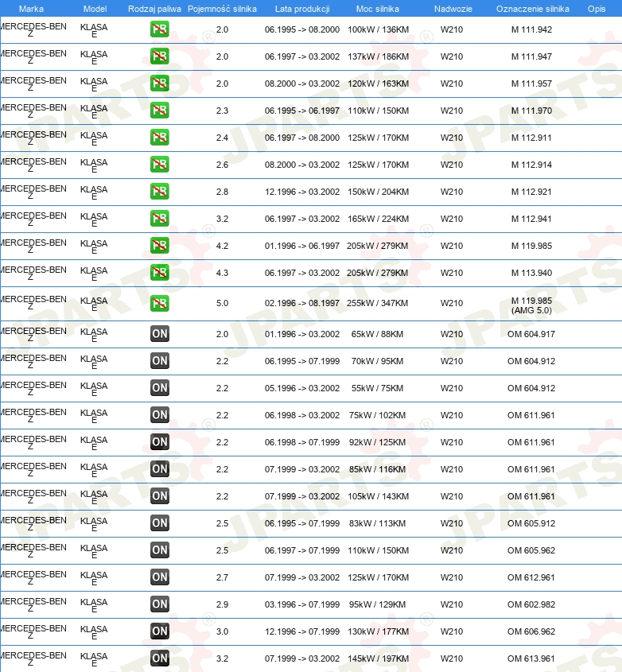Click the ON diesel icon in OM 606.962 row

coord(159,631)
